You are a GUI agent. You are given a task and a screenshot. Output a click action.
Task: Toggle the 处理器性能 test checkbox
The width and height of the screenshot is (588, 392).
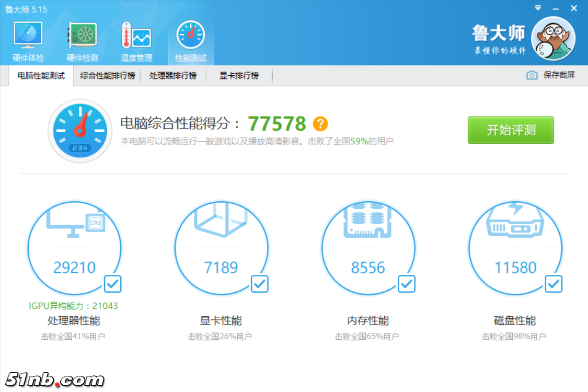click(113, 284)
